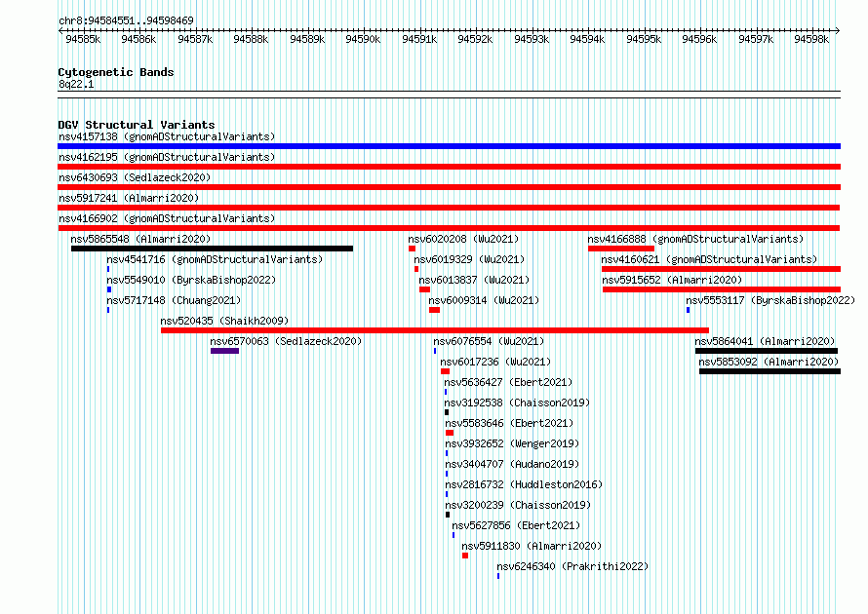Open nsv2816732 Huddleston2016 label
This screenshot has width=868, height=614.
[x=524, y=484]
